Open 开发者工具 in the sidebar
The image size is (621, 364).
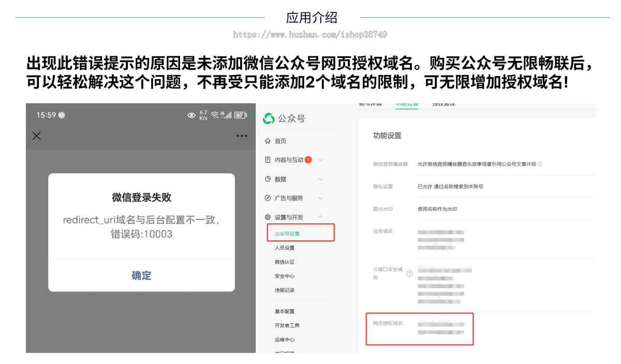coord(287,325)
